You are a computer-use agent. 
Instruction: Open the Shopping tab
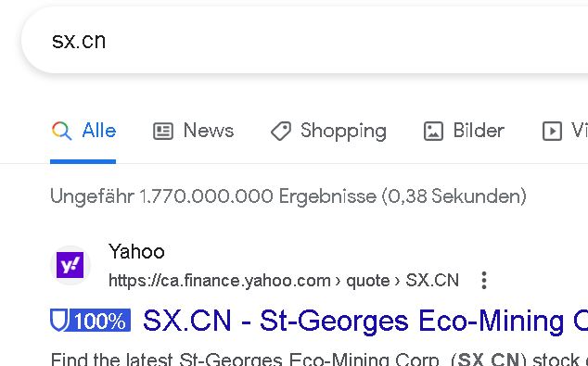click(x=343, y=132)
